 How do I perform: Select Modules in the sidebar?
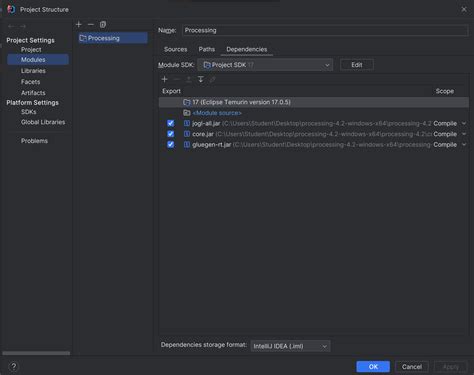(38, 59)
